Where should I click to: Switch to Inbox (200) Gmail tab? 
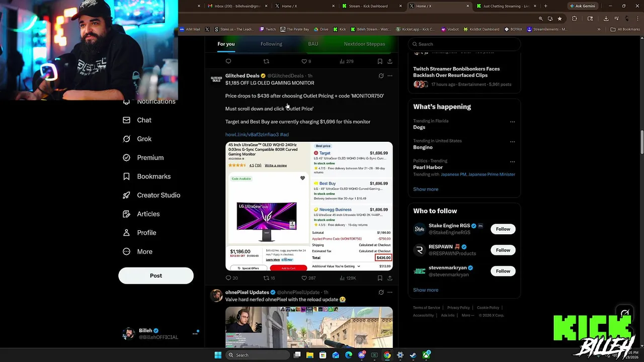pyautogui.click(x=237, y=6)
